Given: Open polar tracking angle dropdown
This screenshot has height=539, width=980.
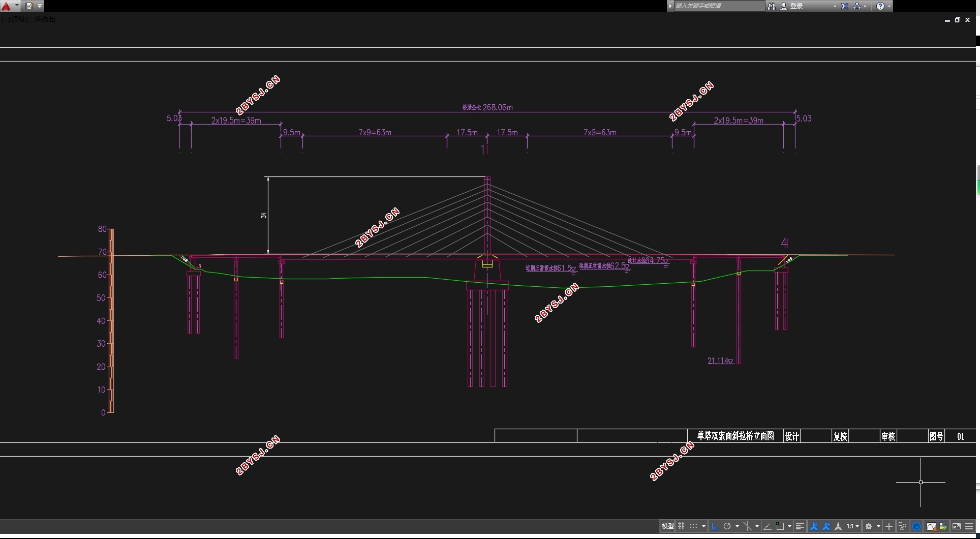Looking at the screenshot, I should 737,526.
